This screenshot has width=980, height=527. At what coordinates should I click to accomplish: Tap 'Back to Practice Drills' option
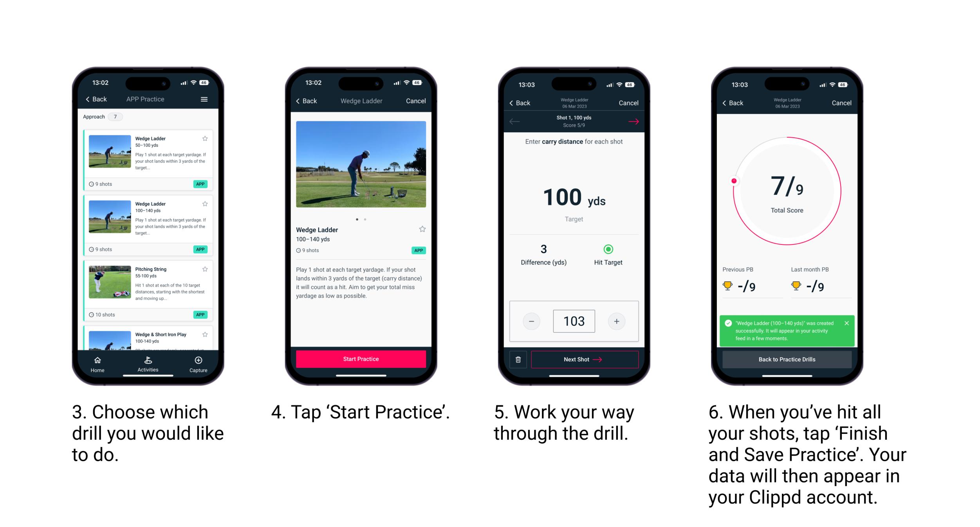pyautogui.click(x=787, y=360)
